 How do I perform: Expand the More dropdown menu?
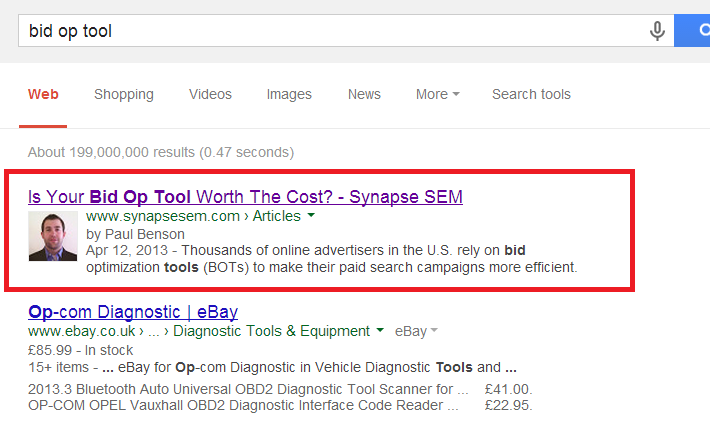437,94
